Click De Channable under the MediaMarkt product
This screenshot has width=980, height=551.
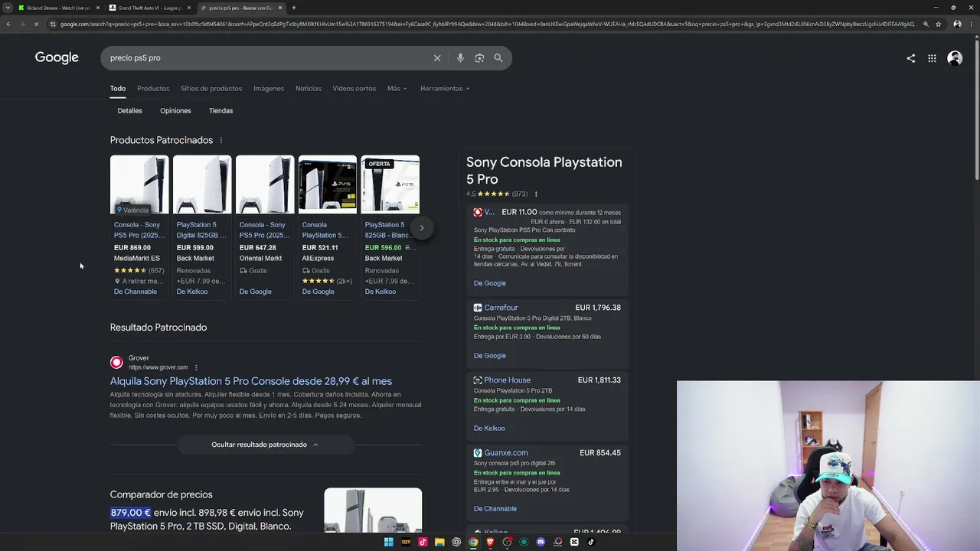pyautogui.click(x=136, y=292)
